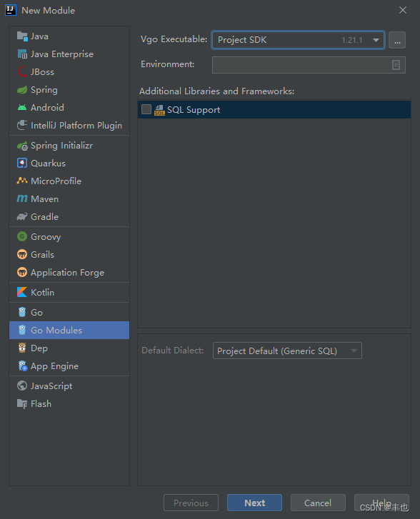Open environment variables editor icon
This screenshot has width=420, height=519.
point(396,65)
